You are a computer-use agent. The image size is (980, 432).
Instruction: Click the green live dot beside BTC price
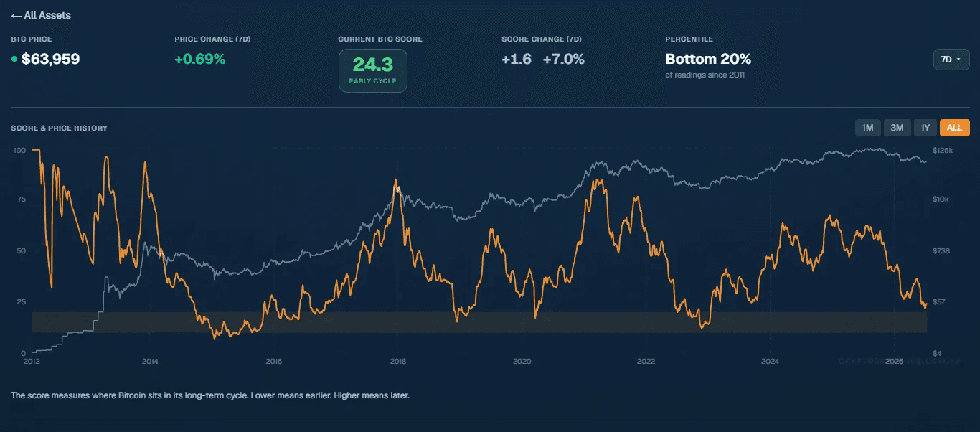(x=14, y=60)
